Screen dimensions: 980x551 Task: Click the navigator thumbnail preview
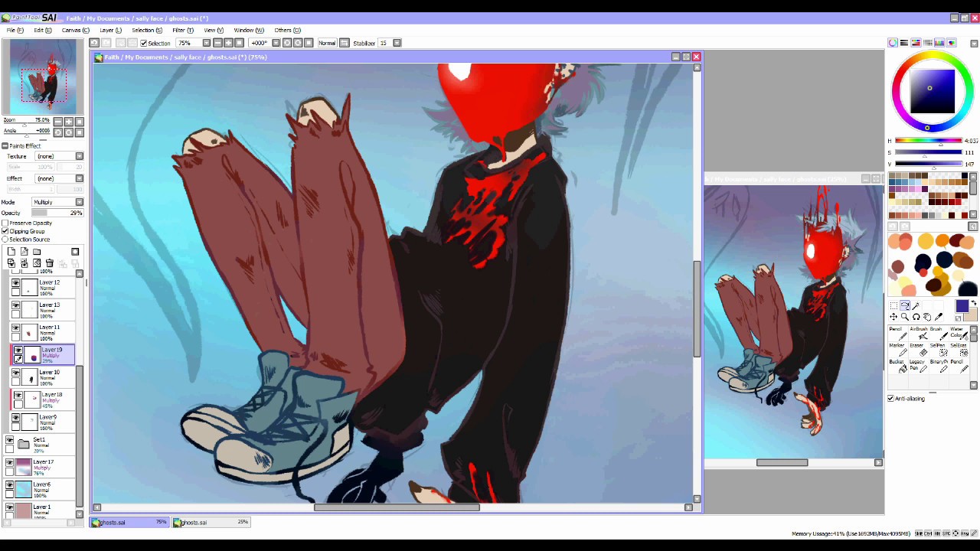43,77
